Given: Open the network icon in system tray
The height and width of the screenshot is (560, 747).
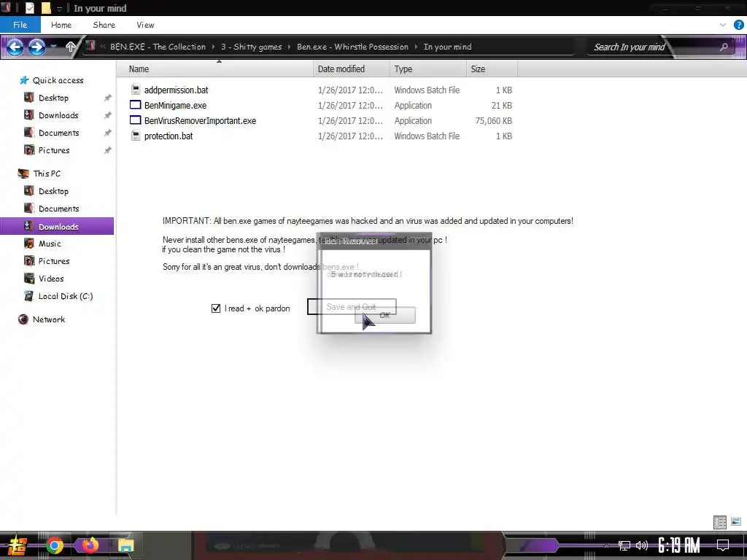Looking at the screenshot, I should tap(624, 545).
